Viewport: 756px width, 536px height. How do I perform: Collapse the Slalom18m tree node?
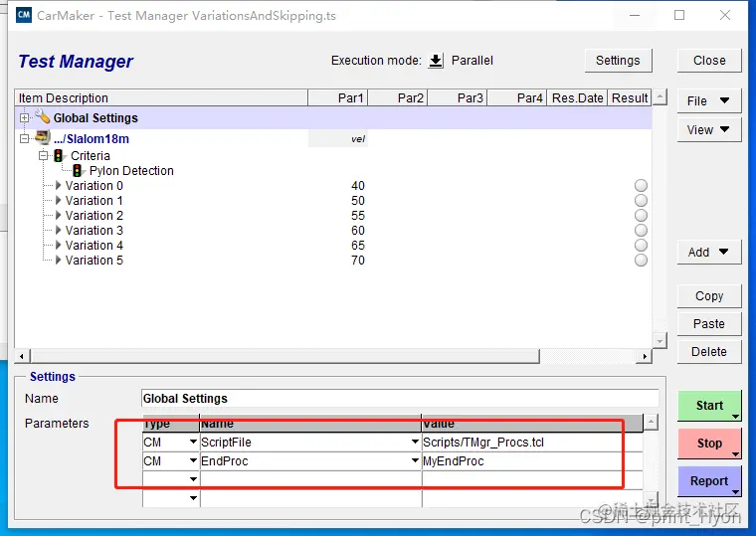point(24,139)
